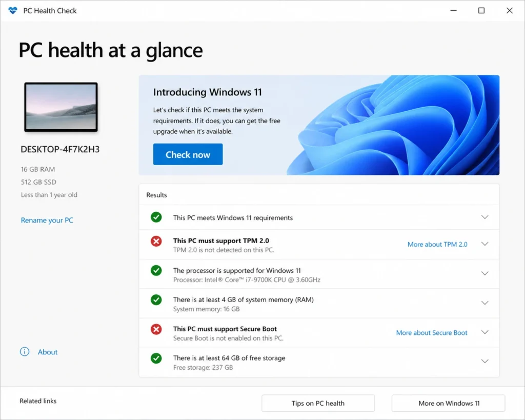Open the About info icon
This screenshot has height=420, width=525.
pyautogui.click(x=24, y=352)
